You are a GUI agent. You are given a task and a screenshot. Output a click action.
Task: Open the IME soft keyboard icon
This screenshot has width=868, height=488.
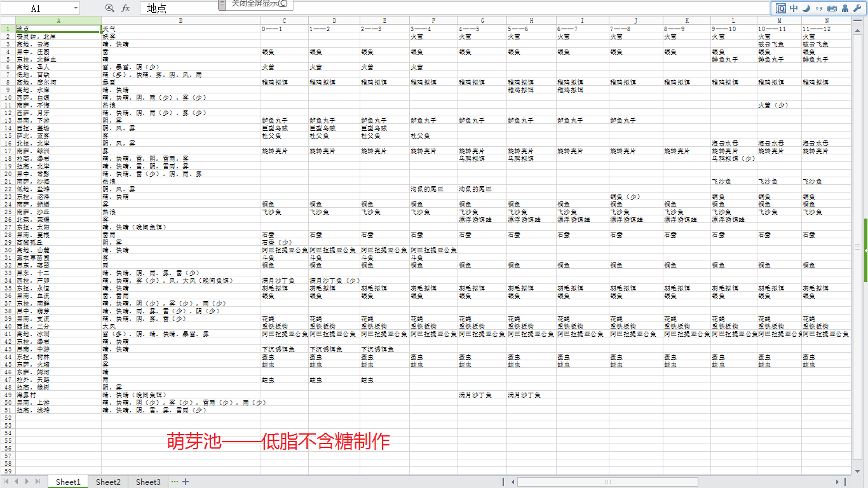point(832,8)
